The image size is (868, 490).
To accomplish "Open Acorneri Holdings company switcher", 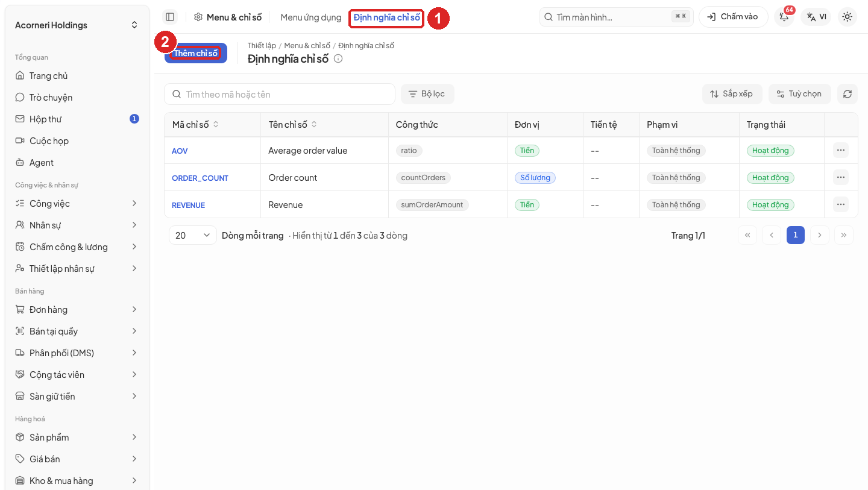I will point(77,25).
